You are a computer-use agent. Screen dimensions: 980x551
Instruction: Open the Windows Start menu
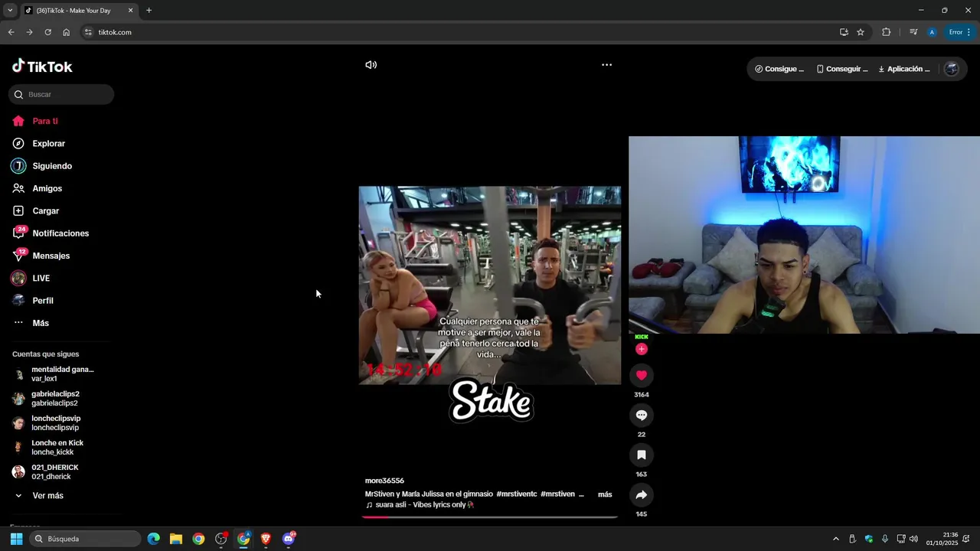(x=16, y=539)
